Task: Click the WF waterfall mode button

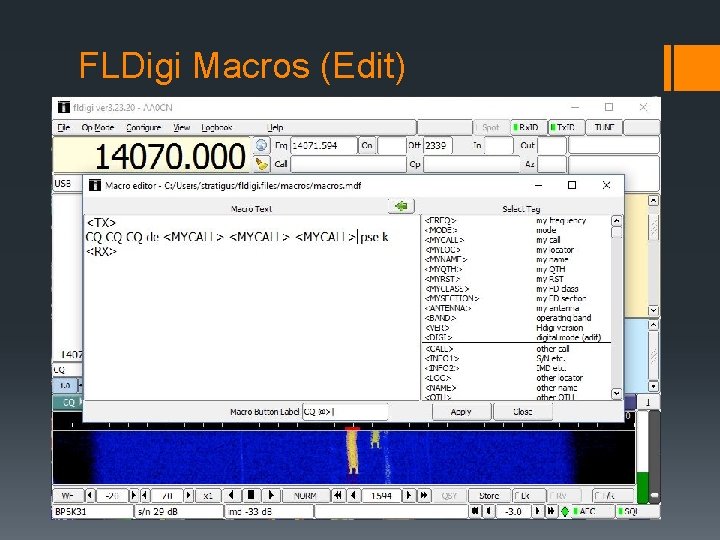Action: [68, 495]
